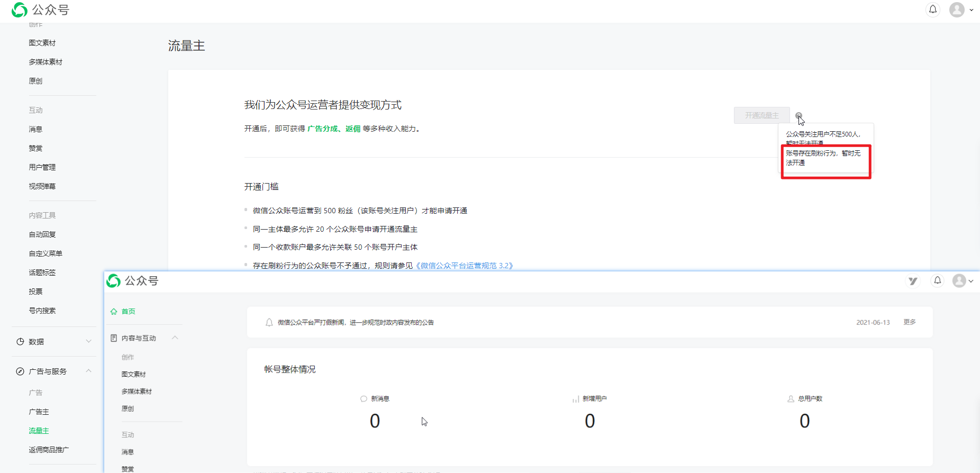Open 消息 in the 首页 window sidebar
Viewport: 980px width, 473px height.
pyautogui.click(x=128, y=452)
